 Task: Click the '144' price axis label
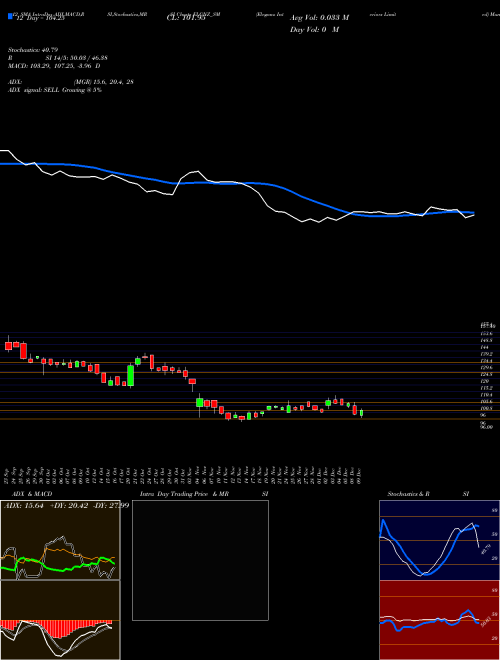484,348
